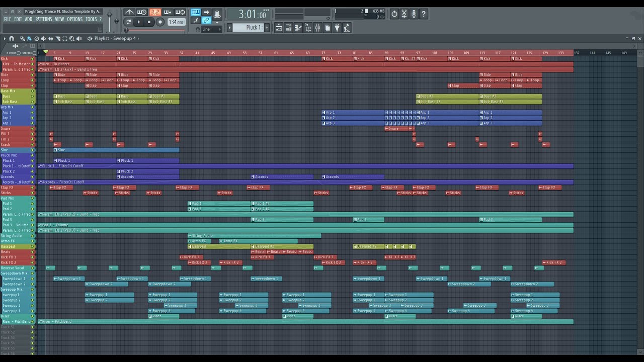This screenshot has width=644, height=362.
Task: Select the Playback speaker tool in Playlist
Action: (79, 38)
